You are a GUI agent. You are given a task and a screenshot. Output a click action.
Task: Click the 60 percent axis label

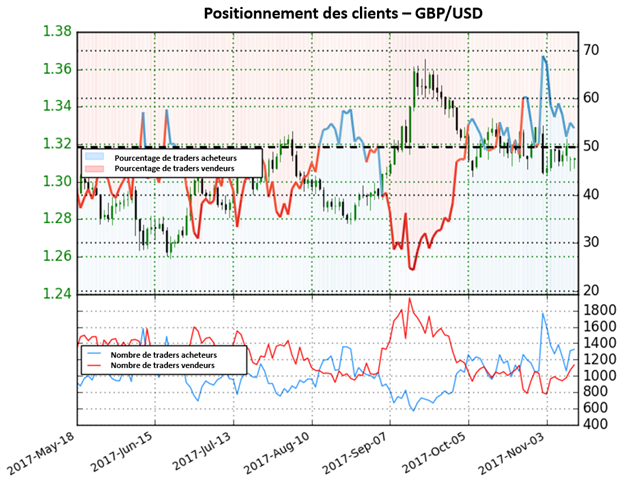coord(591,98)
